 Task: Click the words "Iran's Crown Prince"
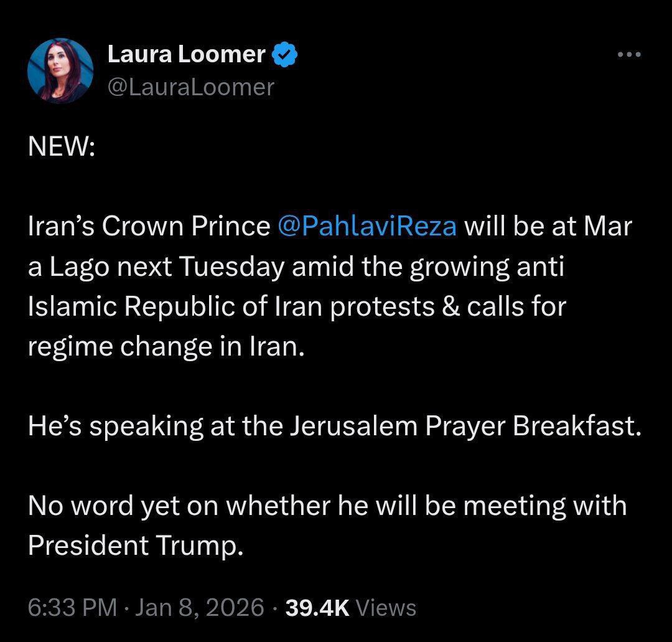pyautogui.click(x=148, y=226)
